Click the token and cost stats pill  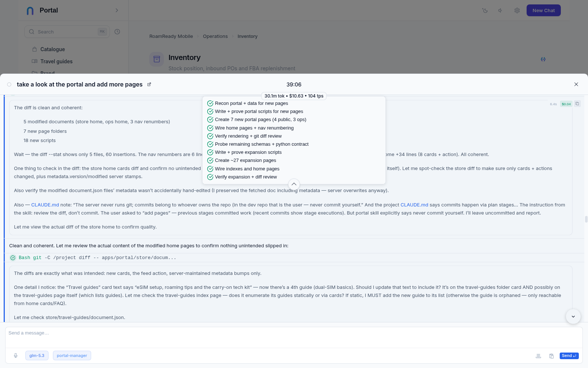point(294,96)
